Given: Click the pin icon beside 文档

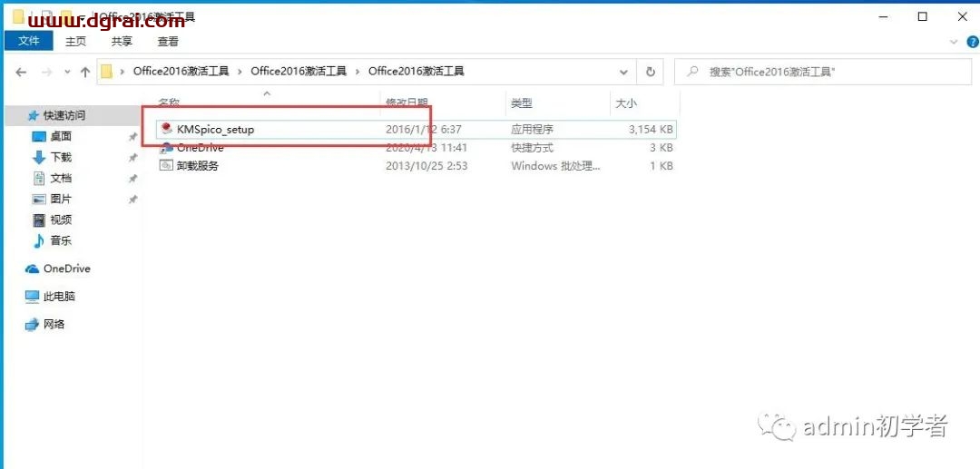Looking at the screenshot, I should tap(132, 179).
